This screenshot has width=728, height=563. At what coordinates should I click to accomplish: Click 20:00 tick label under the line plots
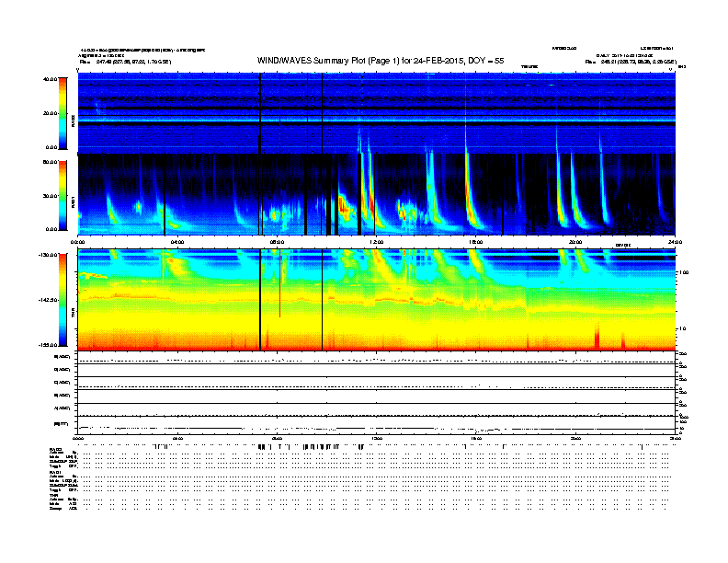575,438
